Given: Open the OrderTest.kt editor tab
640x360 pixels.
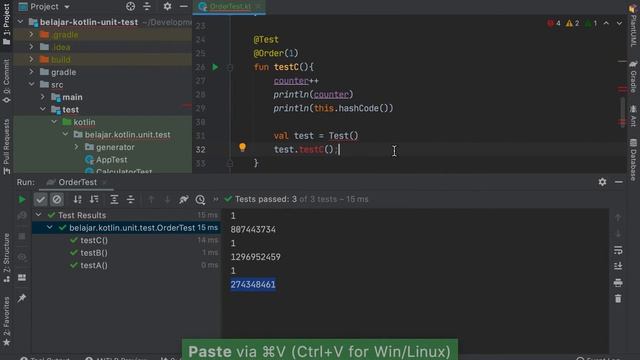Looking at the screenshot, I should [230, 7].
